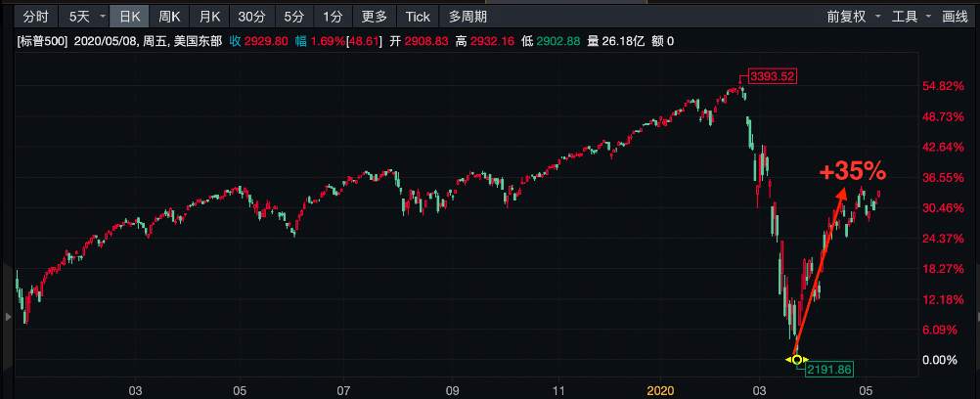Click the yellow crosshair marker at chart low

coord(797,360)
